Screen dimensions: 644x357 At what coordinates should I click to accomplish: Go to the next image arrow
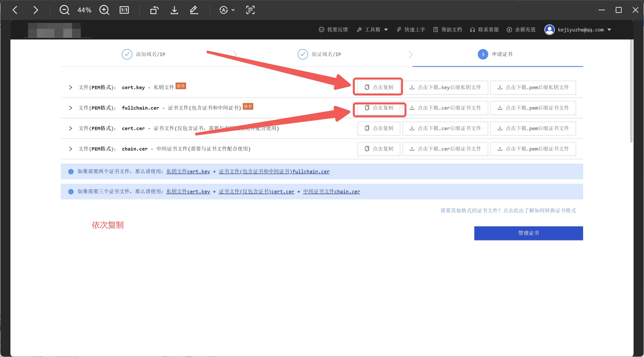pos(36,10)
